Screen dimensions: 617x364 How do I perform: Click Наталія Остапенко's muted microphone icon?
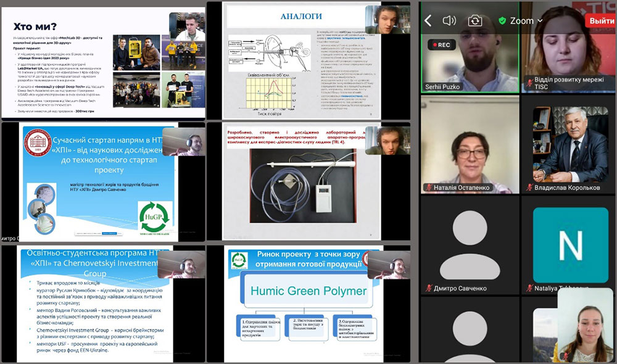point(428,186)
